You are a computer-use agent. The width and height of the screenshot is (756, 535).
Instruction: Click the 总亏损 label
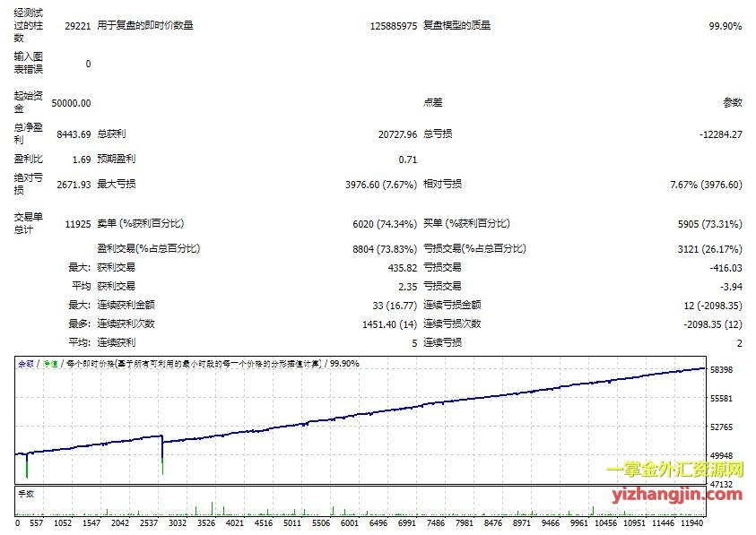438,134
